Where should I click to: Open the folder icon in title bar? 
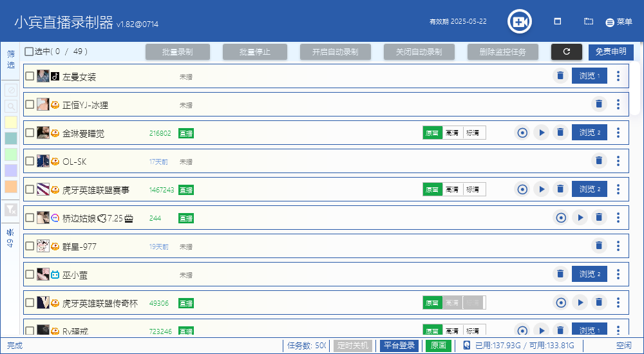[589, 22]
